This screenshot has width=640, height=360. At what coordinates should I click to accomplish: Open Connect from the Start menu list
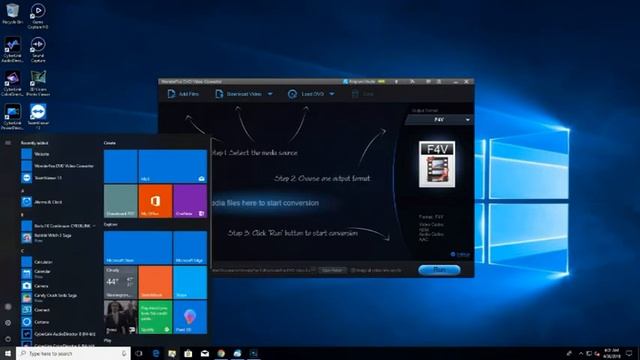pos(59,310)
